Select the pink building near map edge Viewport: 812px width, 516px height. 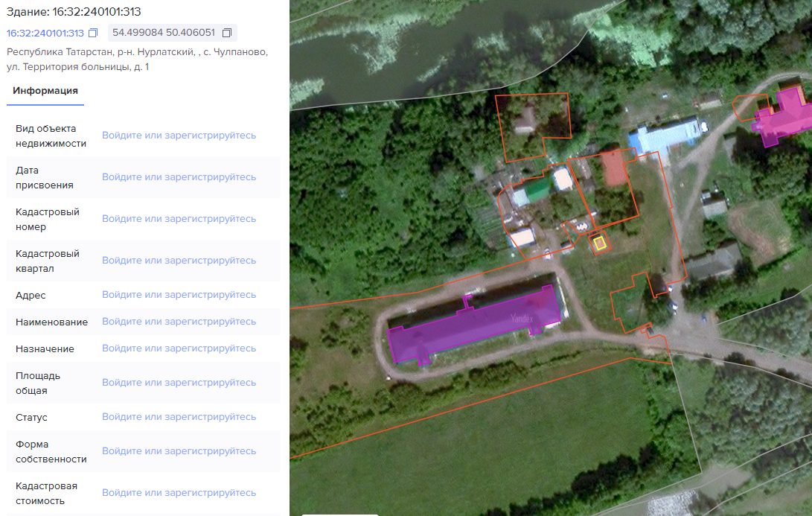pos(784,117)
